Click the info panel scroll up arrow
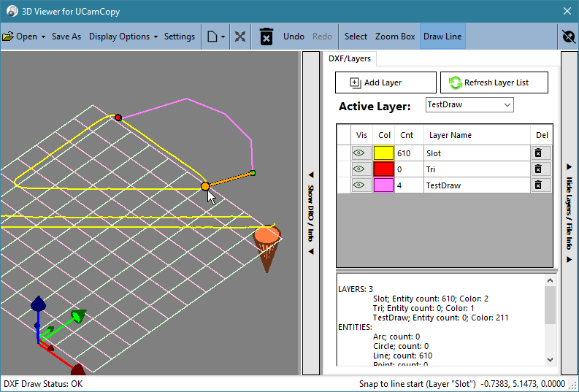This screenshot has height=392, width=579. coord(550,280)
